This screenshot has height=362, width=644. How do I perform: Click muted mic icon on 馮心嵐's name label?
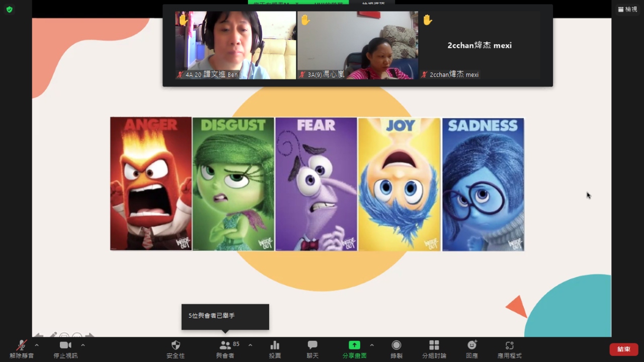click(302, 74)
